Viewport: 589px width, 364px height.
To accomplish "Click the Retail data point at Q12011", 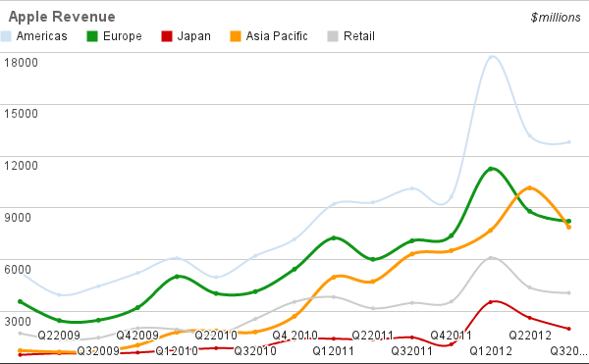I will pyautogui.click(x=334, y=297).
